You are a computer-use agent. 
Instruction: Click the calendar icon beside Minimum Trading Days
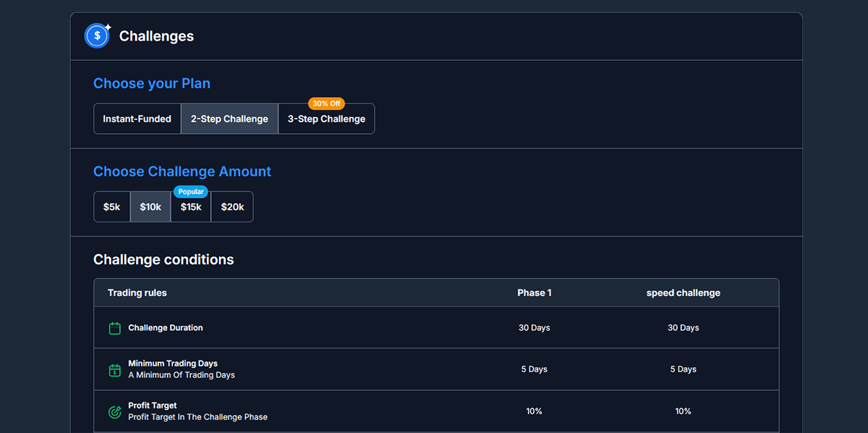[x=114, y=370]
